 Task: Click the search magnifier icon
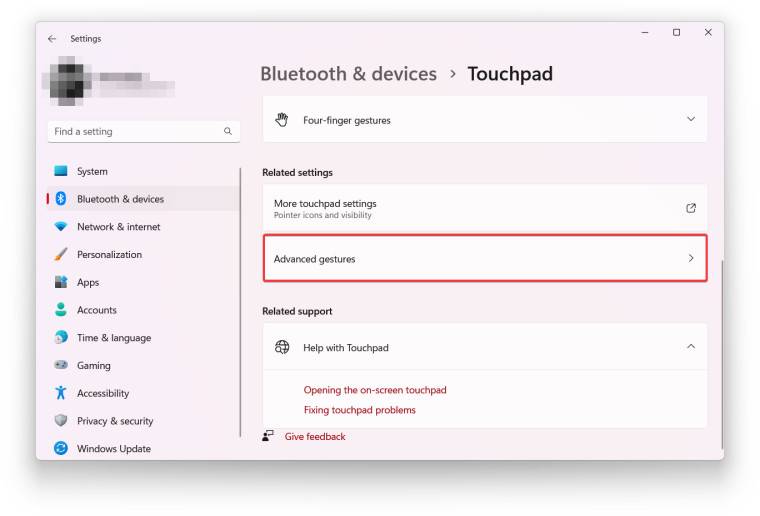228,131
